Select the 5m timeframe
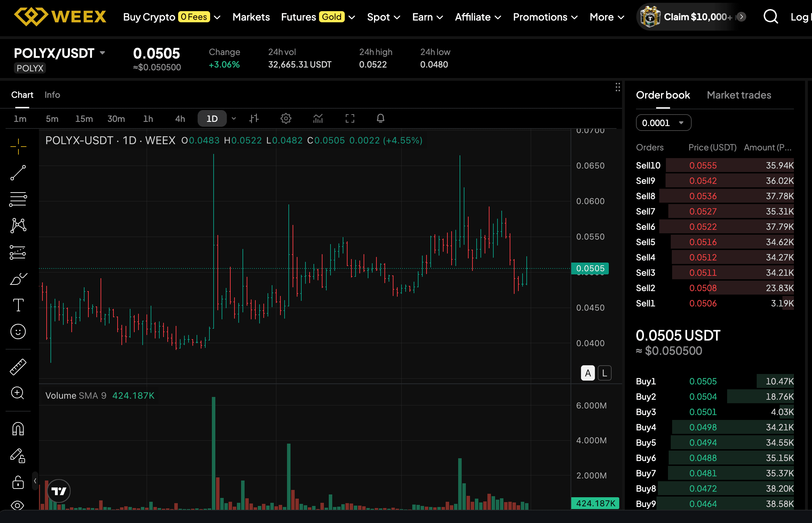812x523 pixels. (52, 119)
